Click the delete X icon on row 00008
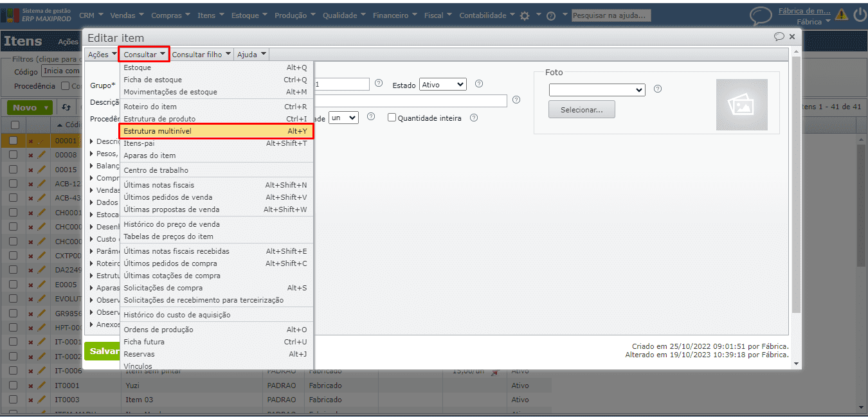 pyautogui.click(x=30, y=155)
